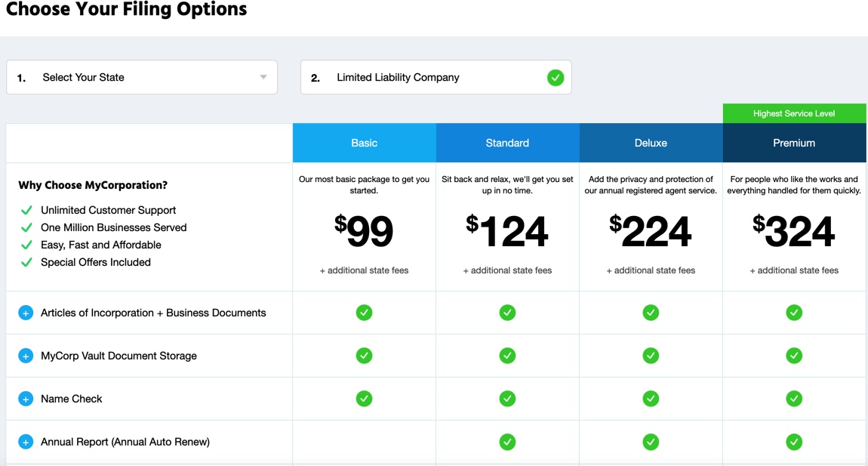Click Deluxe checkmark for MyCorp Vault Storage
The height and width of the screenshot is (466, 868).
click(651, 356)
